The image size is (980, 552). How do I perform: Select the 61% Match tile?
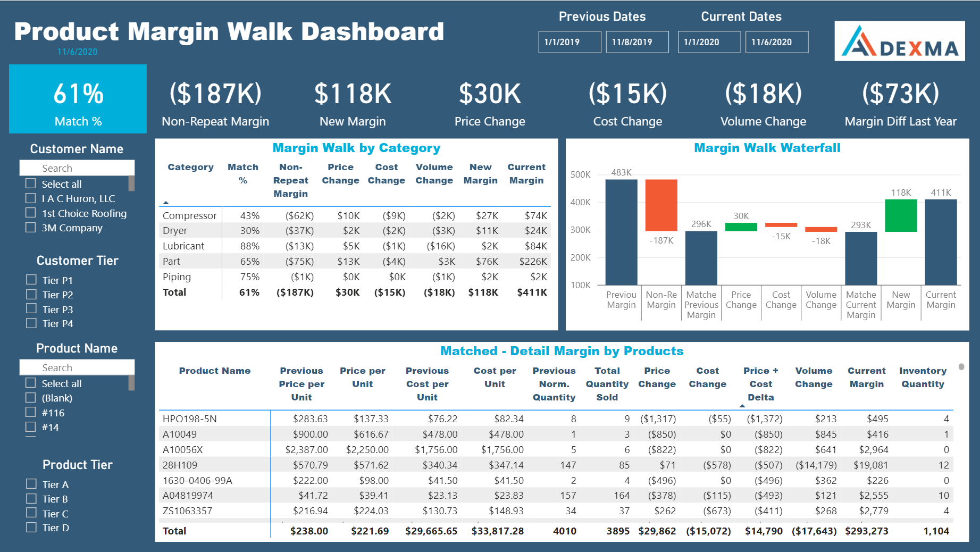click(x=78, y=99)
